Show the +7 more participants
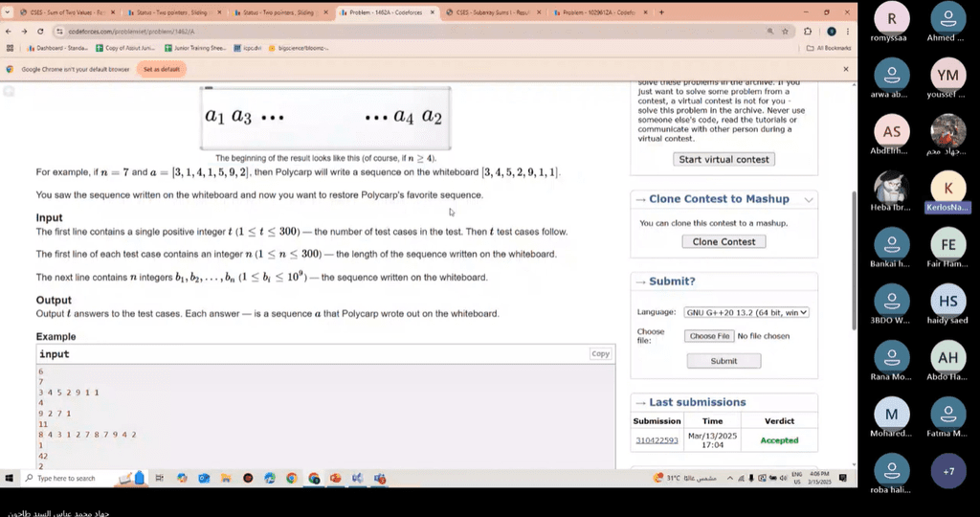 coord(948,471)
